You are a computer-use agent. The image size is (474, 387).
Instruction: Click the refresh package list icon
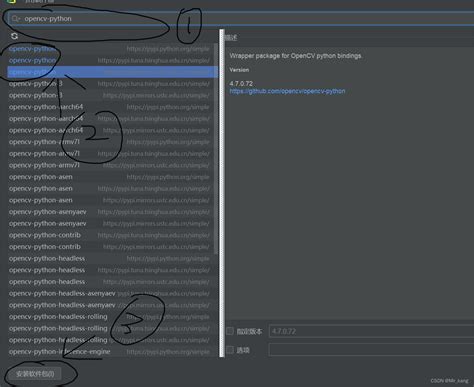[14, 36]
